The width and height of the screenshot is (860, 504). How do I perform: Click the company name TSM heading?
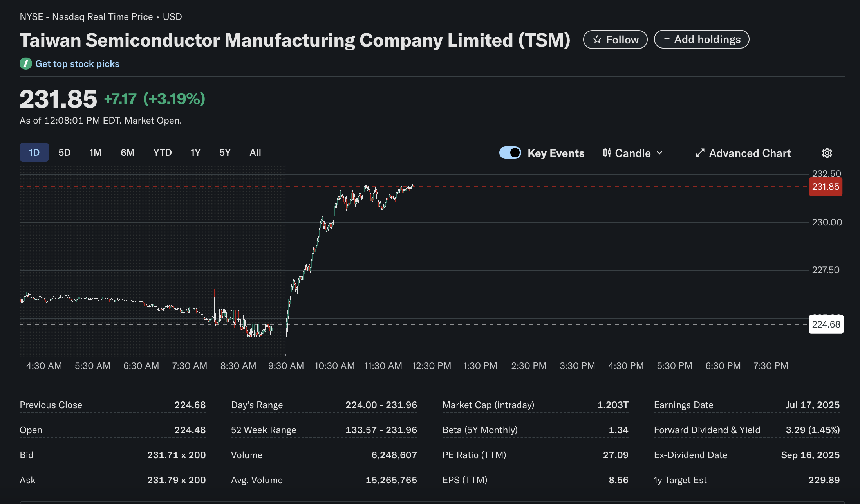pos(295,40)
